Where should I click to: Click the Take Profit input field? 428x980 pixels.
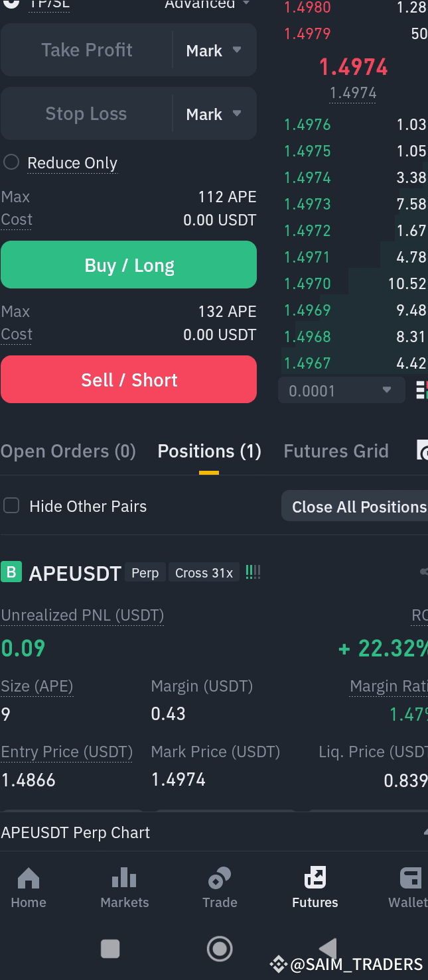point(86,50)
